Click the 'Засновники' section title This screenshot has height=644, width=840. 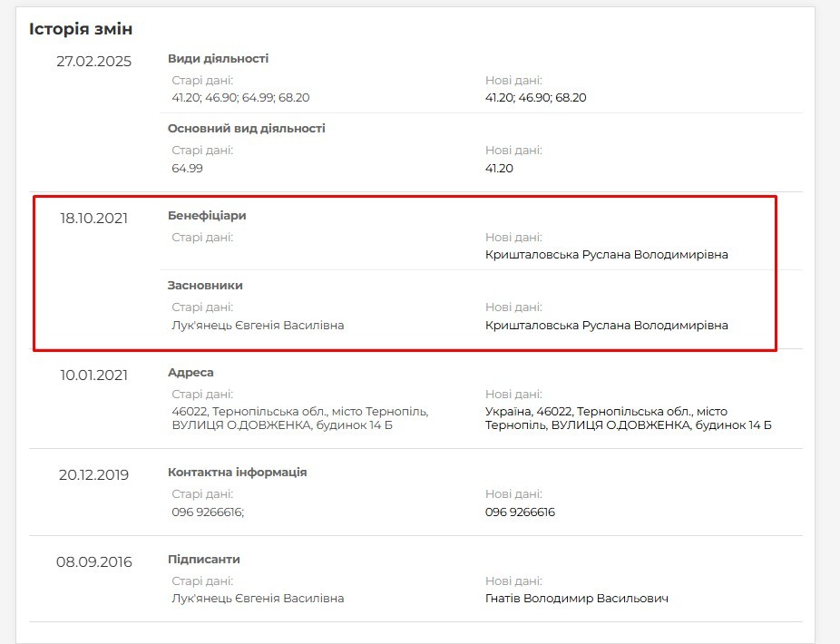click(x=205, y=286)
